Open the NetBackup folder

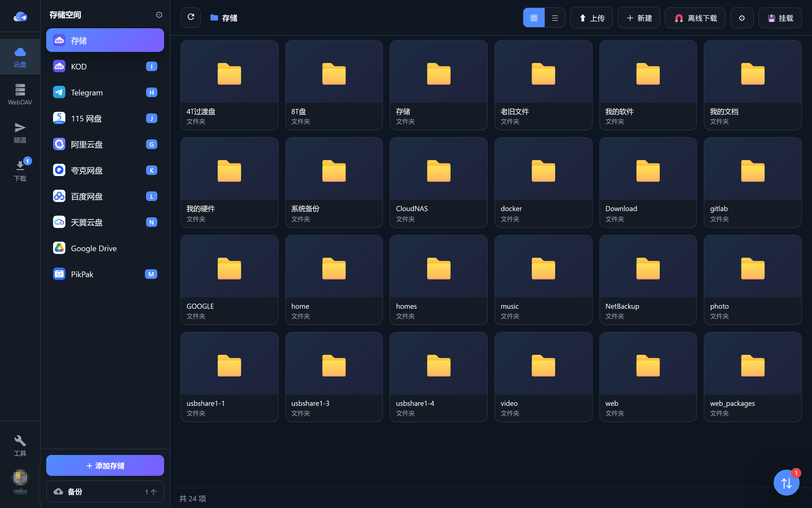(648, 280)
